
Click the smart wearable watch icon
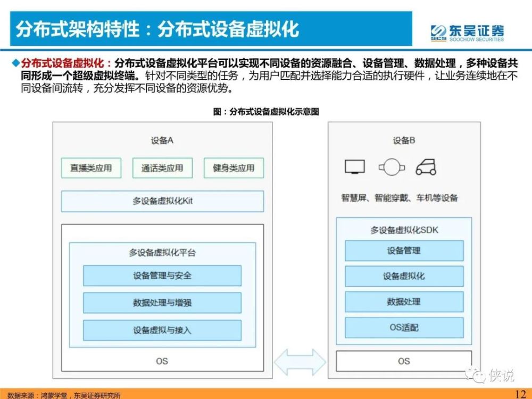click(392, 167)
